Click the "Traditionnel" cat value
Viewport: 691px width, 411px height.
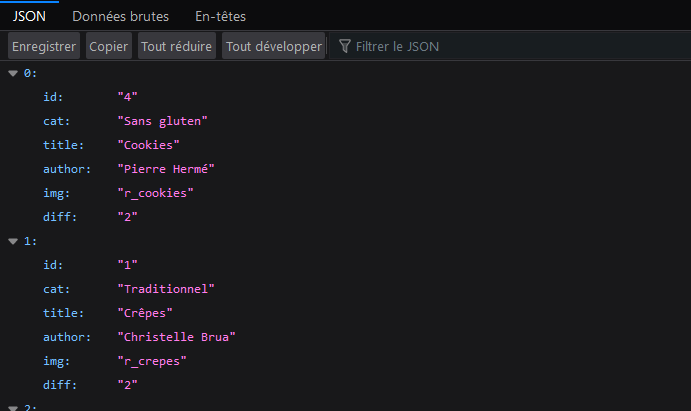[166, 289]
